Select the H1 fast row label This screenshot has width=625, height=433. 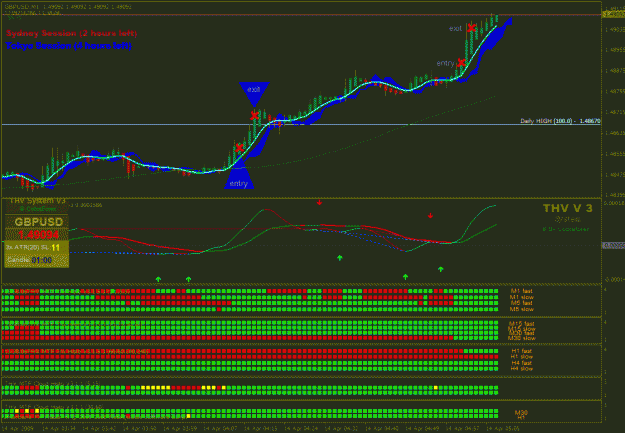click(521, 351)
